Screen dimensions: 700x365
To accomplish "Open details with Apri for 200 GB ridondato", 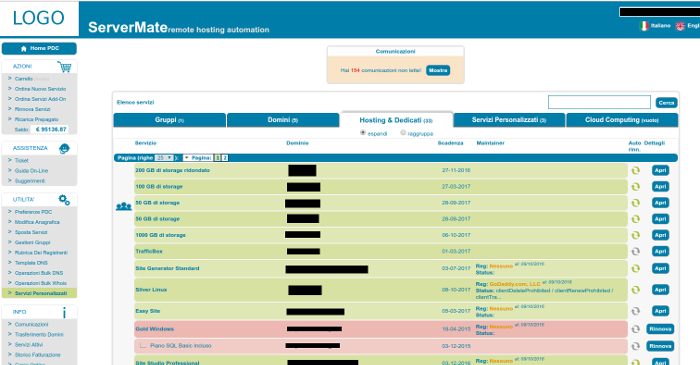I will click(x=660, y=170).
